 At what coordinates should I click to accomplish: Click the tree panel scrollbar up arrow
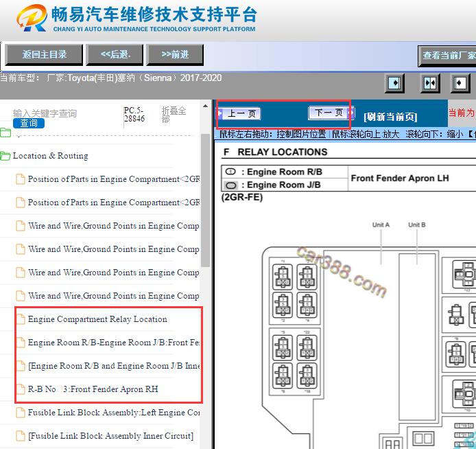tap(206, 106)
